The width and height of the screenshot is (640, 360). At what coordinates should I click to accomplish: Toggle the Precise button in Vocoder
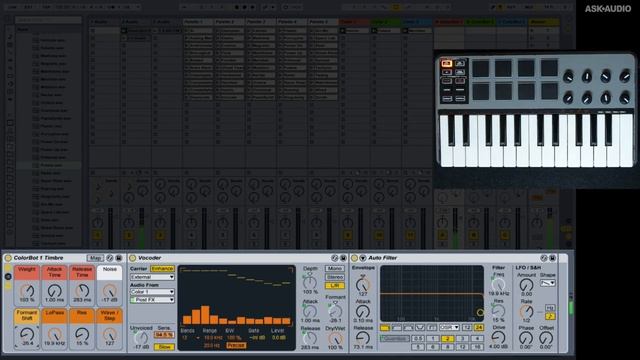coord(236,345)
